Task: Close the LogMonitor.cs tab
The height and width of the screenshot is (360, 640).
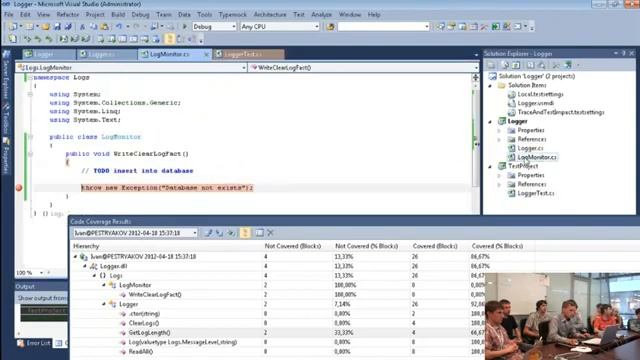Action: click(206, 54)
